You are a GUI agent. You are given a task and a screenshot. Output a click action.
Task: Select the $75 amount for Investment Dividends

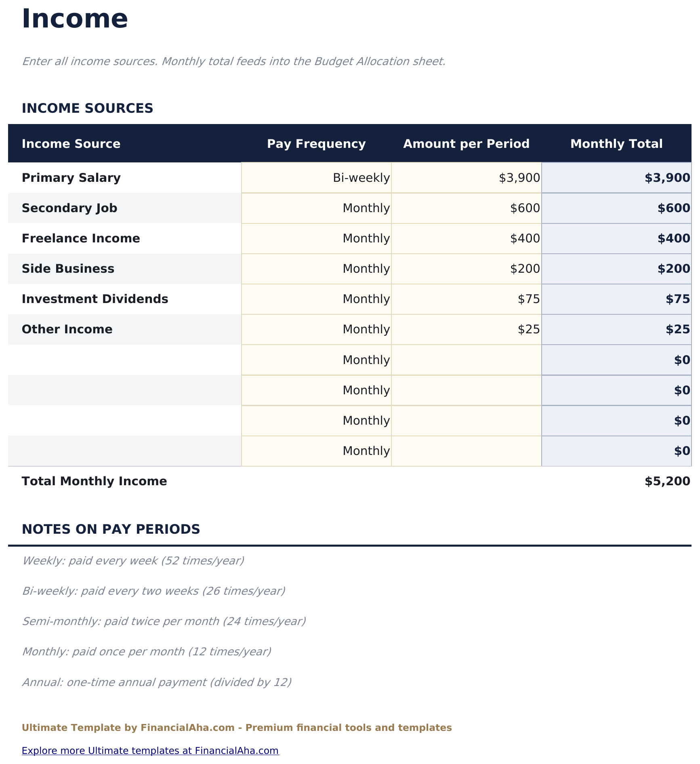(467, 299)
